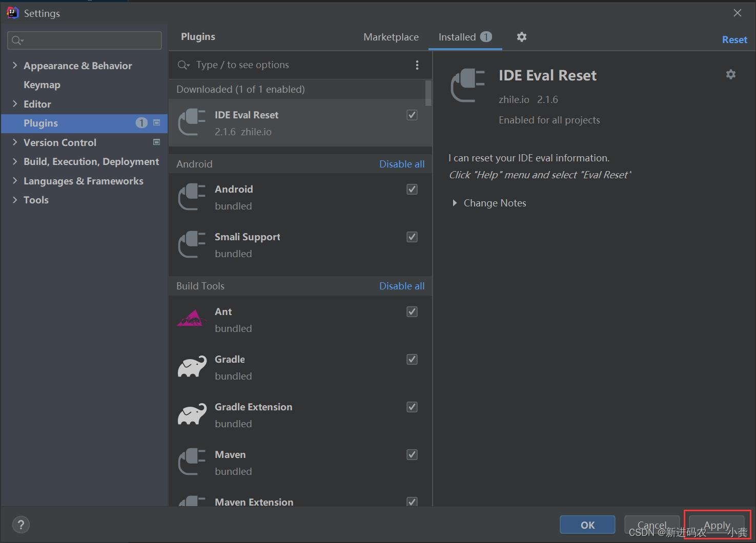
Task: Click the Reset link
Action: 734,39
